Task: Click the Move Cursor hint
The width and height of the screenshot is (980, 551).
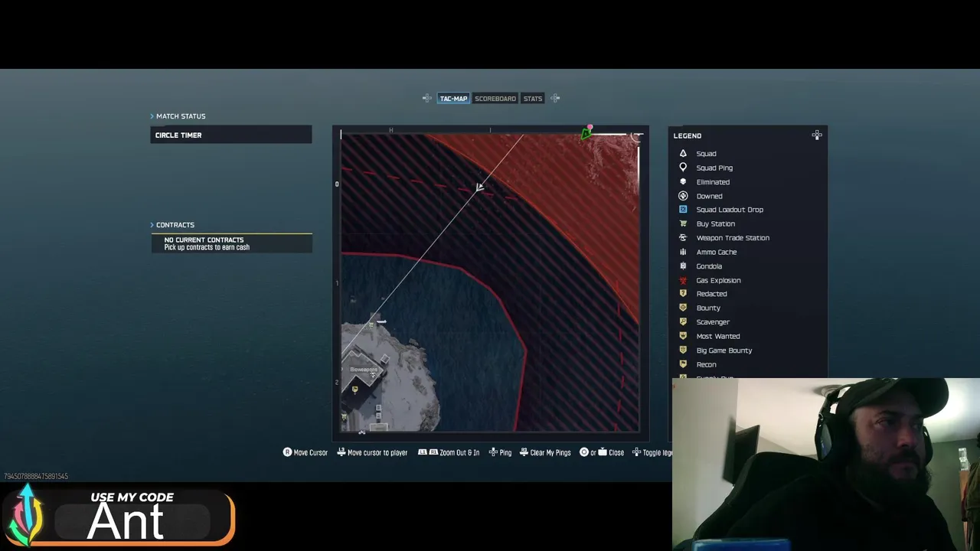Action: coord(305,452)
